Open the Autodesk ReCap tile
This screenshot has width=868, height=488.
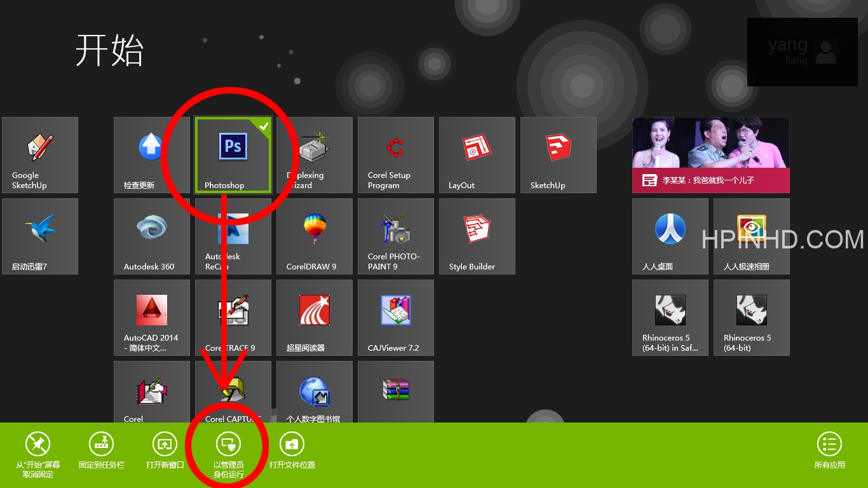pyautogui.click(x=233, y=236)
